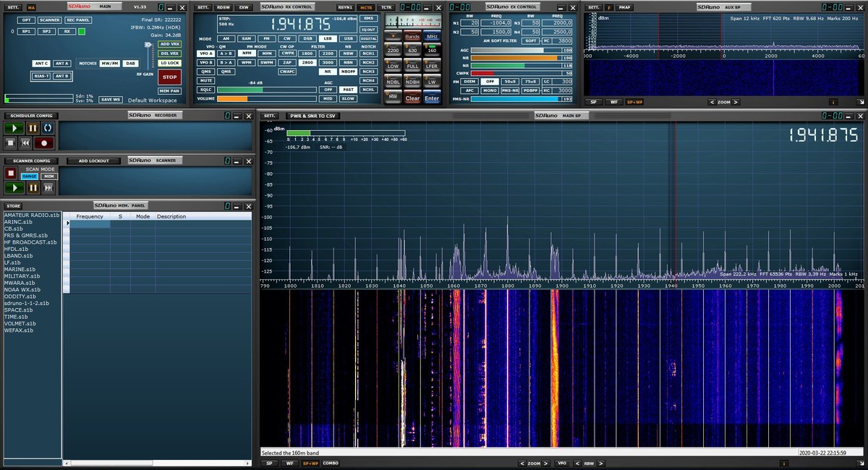This screenshot has width=868, height=470.
Task: Toggle LO LOCK in the Main panel
Action: tap(169, 63)
